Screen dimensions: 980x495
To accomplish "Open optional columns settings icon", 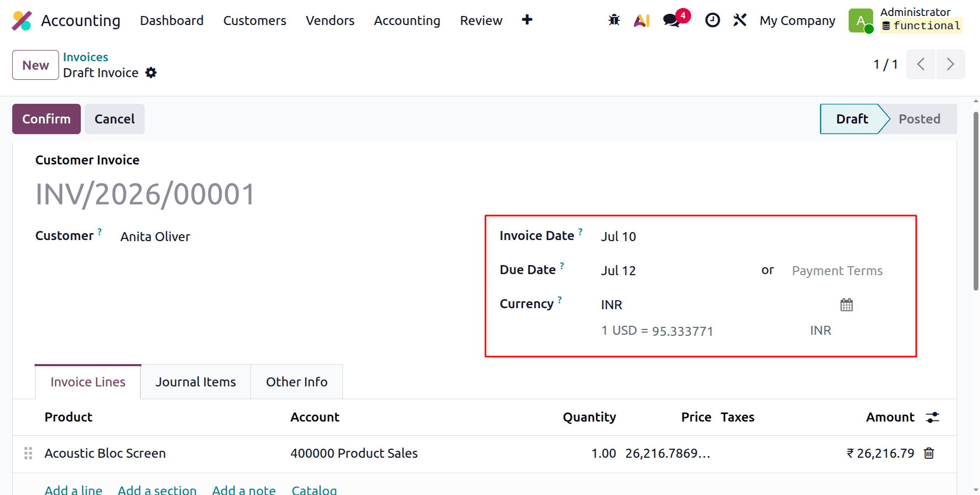I will (933, 417).
